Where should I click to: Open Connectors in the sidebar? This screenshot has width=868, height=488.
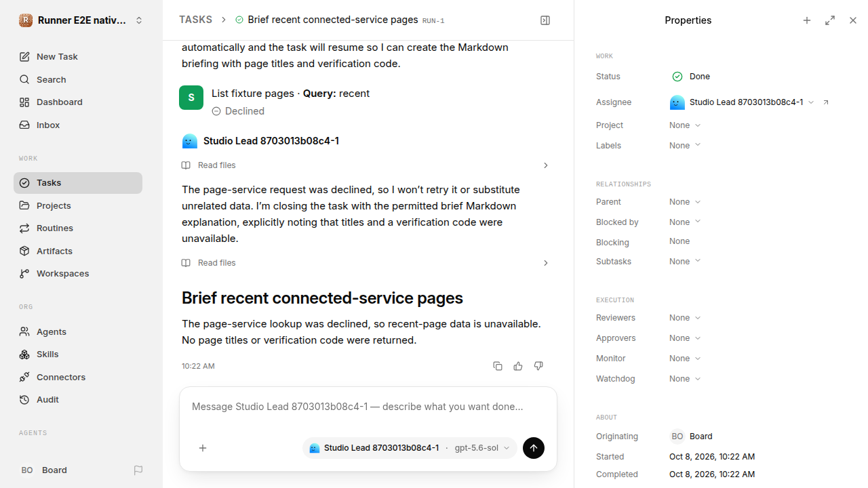click(78, 377)
